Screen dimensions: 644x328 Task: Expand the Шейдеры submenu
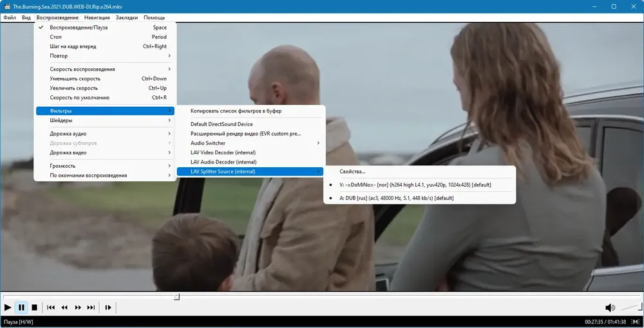[105, 120]
